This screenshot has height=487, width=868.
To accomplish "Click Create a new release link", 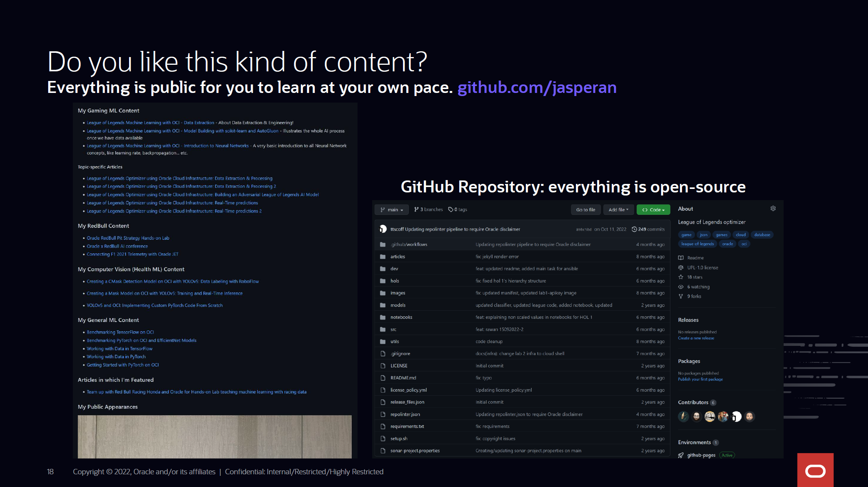I will (696, 338).
